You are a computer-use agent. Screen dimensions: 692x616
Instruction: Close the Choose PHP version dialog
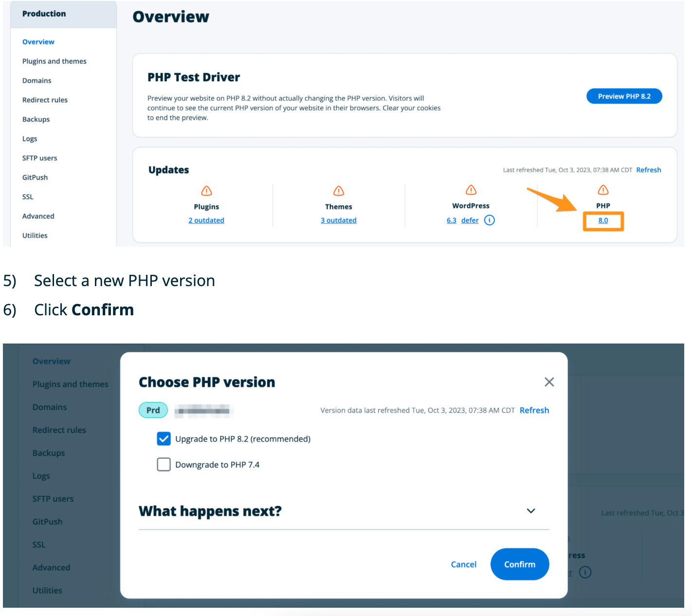tap(549, 382)
